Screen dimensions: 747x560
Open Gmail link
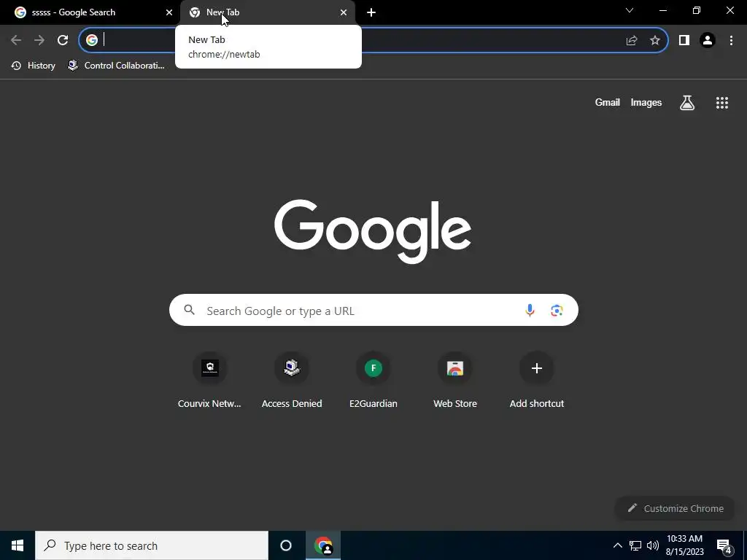(608, 102)
